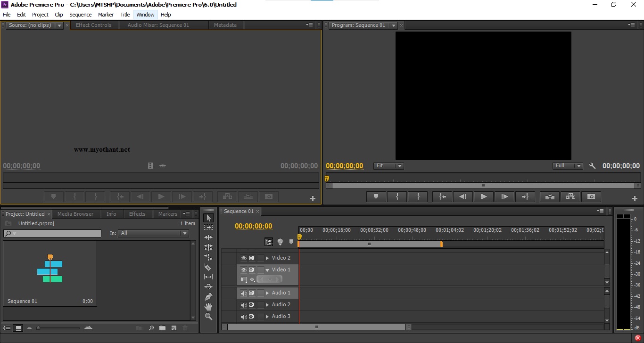Click the Lift button in Program monitor

coord(550,196)
